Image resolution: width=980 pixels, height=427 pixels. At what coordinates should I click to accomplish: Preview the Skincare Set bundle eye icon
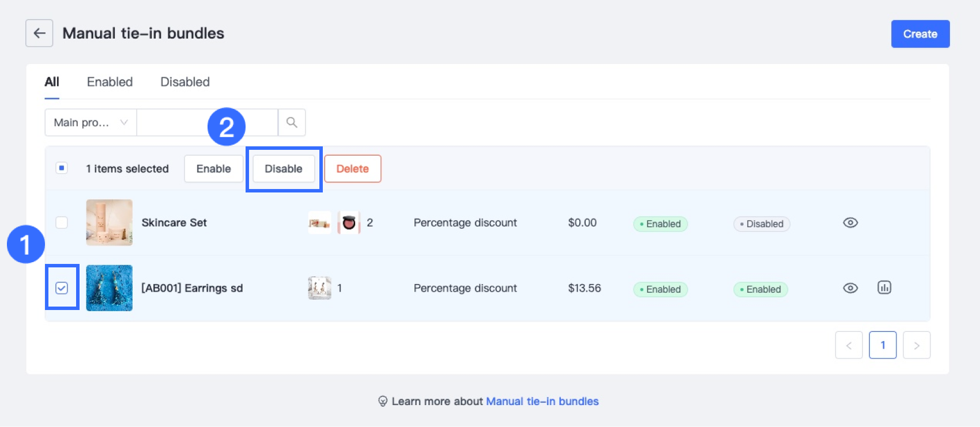coord(850,223)
